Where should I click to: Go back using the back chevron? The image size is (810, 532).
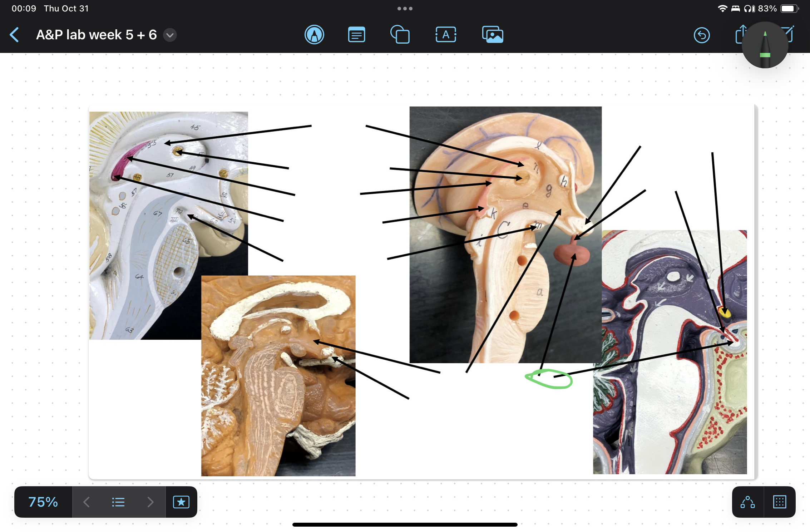pyautogui.click(x=14, y=35)
